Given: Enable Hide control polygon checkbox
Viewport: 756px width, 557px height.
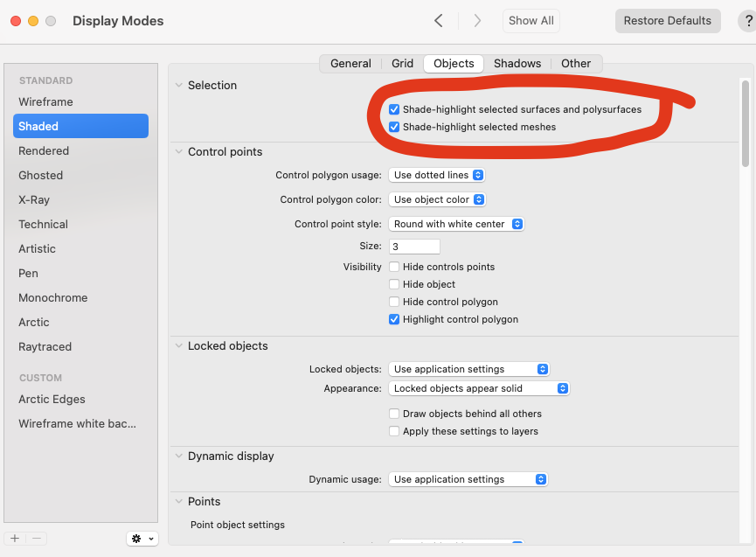Looking at the screenshot, I should (x=394, y=302).
